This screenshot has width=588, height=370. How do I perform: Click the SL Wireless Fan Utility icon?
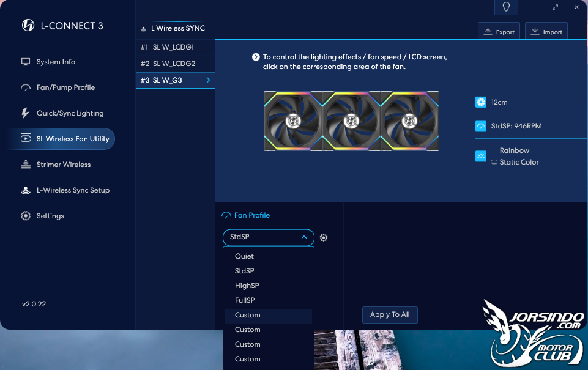click(x=26, y=139)
